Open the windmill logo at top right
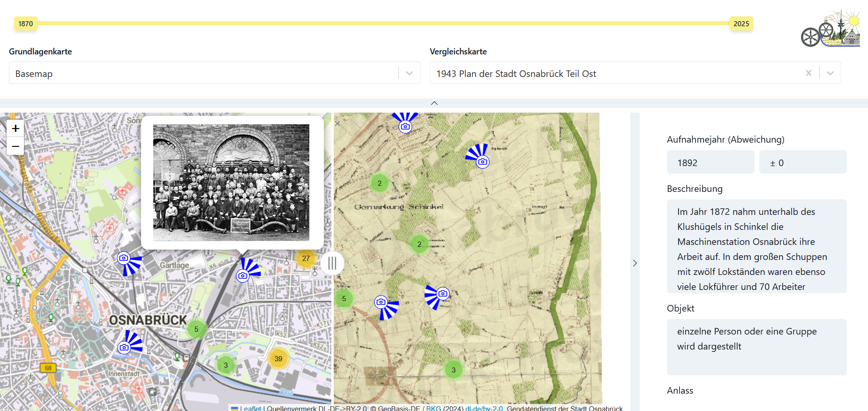Screen dimensions: 868x411 (x=830, y=29)
